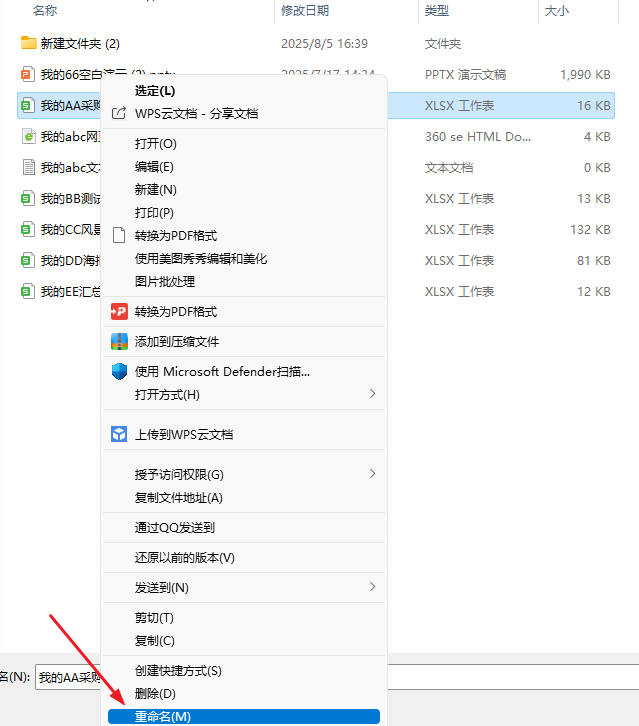Expand the 发送到(N) submenu arrow
639x726 pixels.
pyautogui.click(x=372, y=587)
